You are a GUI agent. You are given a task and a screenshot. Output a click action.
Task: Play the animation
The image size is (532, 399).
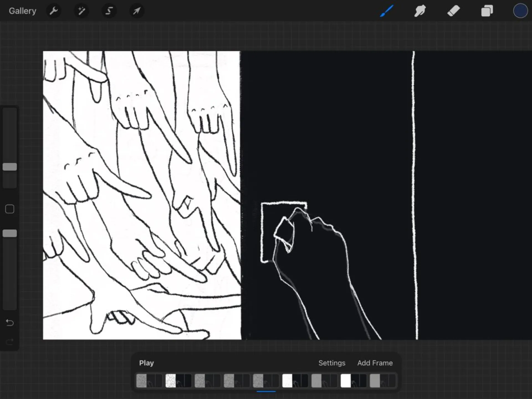tap(146, 363)
